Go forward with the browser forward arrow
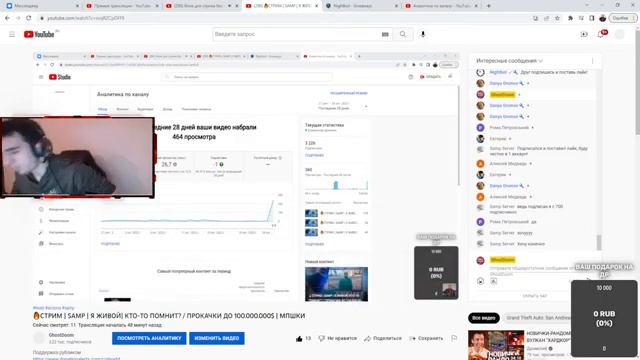The height and width of the screenshot is (360, 640). tap(18, 18)
